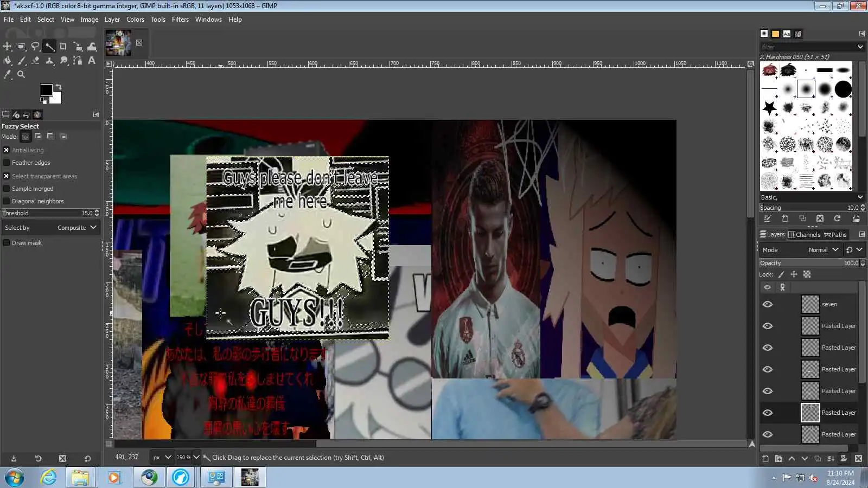
Task: Open the brush preset category dropdown Basic
Action: tap(812, 197)
